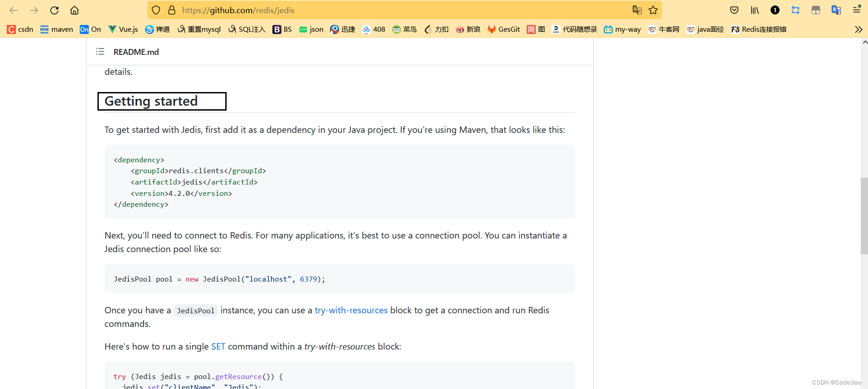Open the 408 bookmark
Screen dimensions: 868x389
click(x=373, y=29)
